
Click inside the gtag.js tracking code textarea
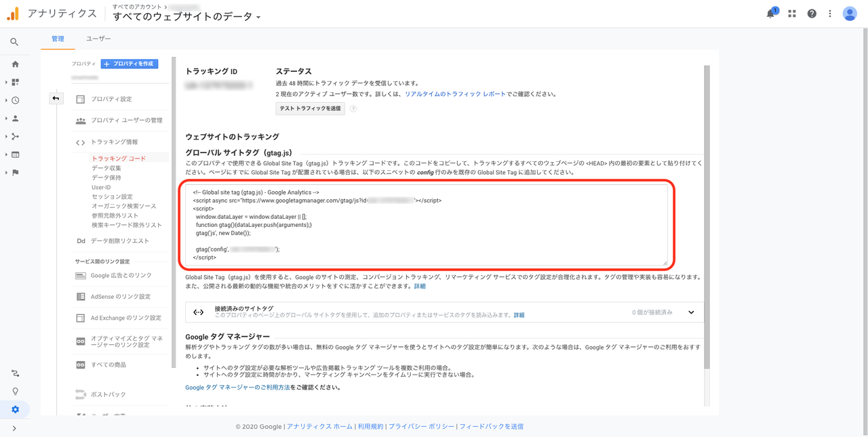tap(427, 224)
